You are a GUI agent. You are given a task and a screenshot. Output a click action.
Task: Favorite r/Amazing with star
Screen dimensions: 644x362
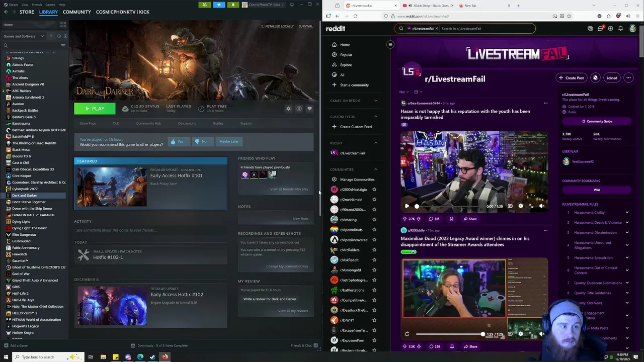point(374,220)
